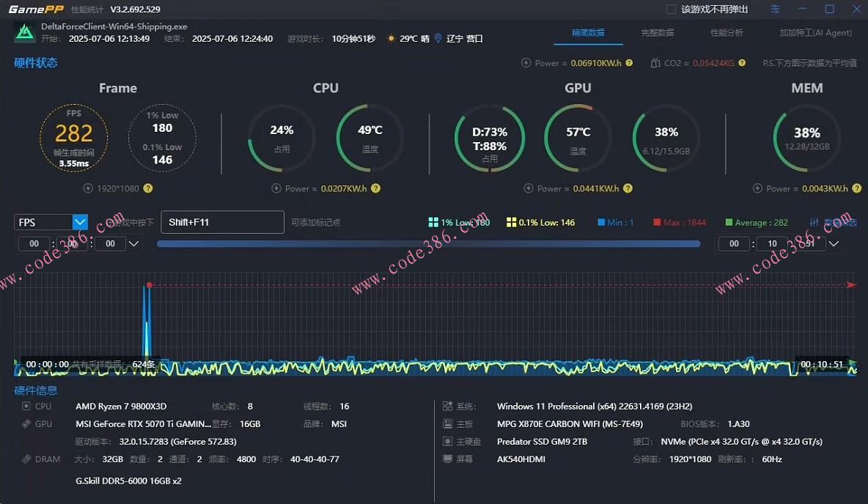Click the data filter icon right of Average

(814, 222)
